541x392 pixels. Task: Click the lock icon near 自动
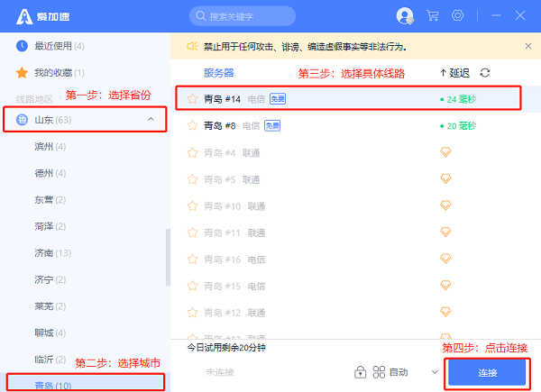tap(360, 372)
